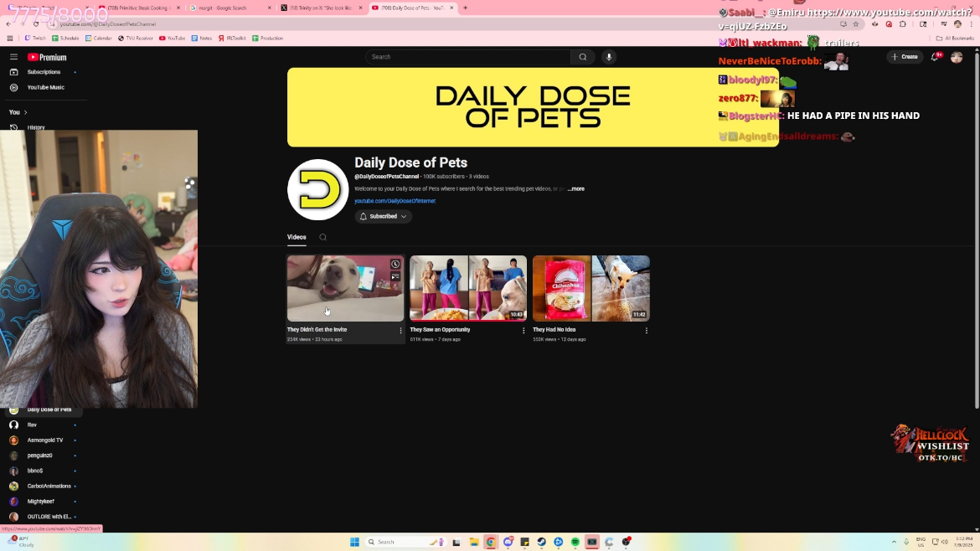This screenshot has width=980, height=551.
Task: Open youtube.com/DailyDoseOfInternet link
Action: tap(395, 201)
